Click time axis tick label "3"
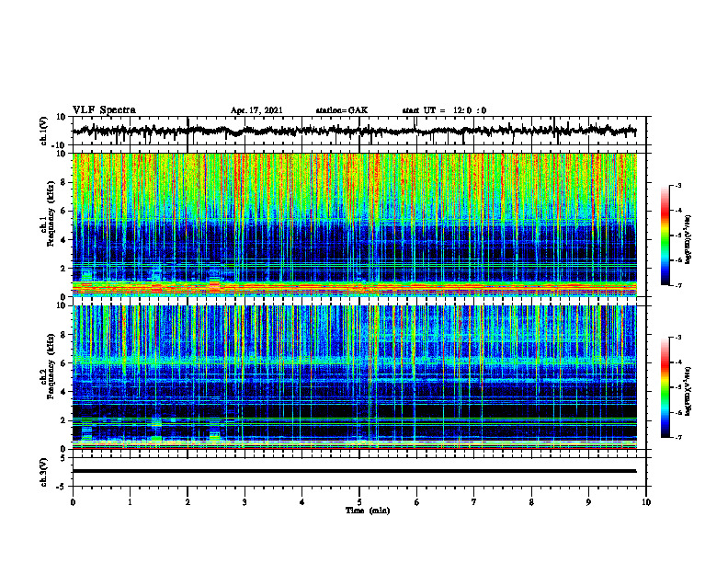The height and width of the screenshot is (563, 728). [x=245, y=502]
